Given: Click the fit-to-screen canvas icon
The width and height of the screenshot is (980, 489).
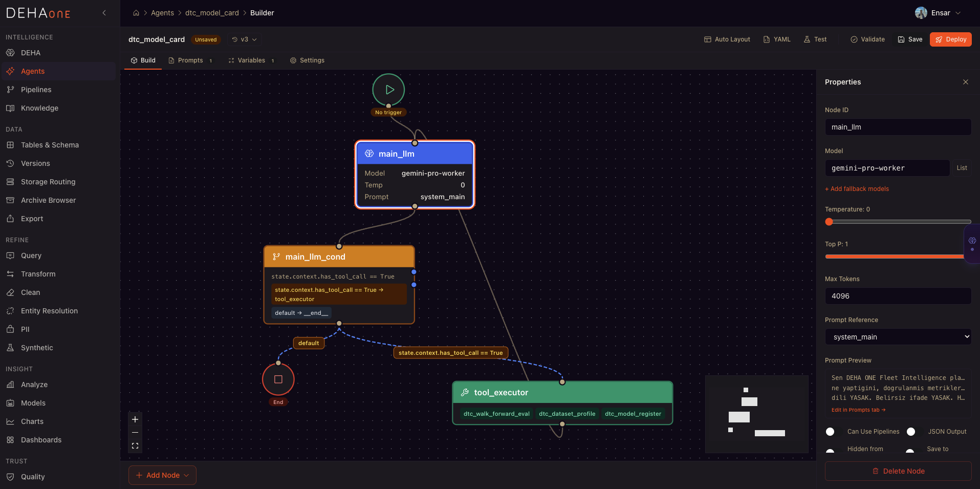Looking at the screenshot, I should [135, 446].
